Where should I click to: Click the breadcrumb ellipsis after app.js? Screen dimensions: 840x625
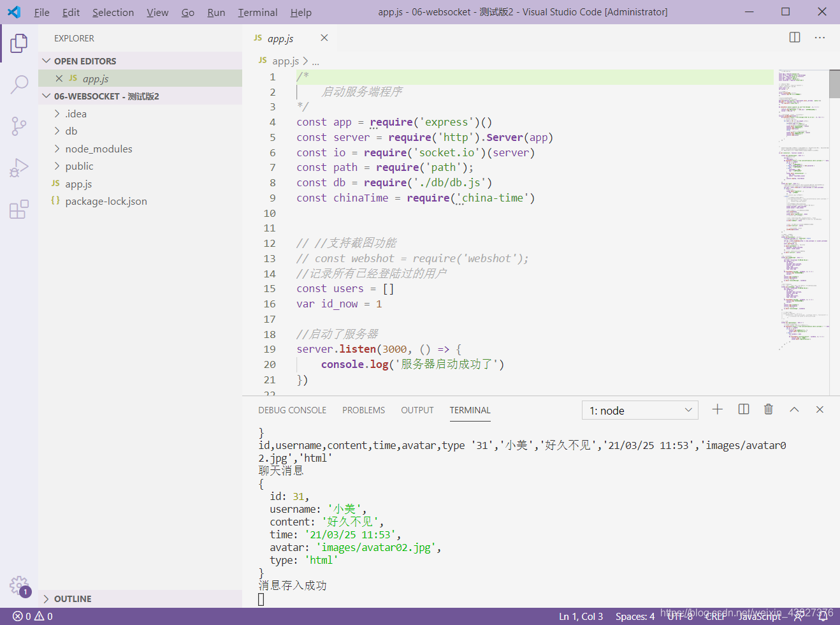pyautogui.click(x=315, y=61)
